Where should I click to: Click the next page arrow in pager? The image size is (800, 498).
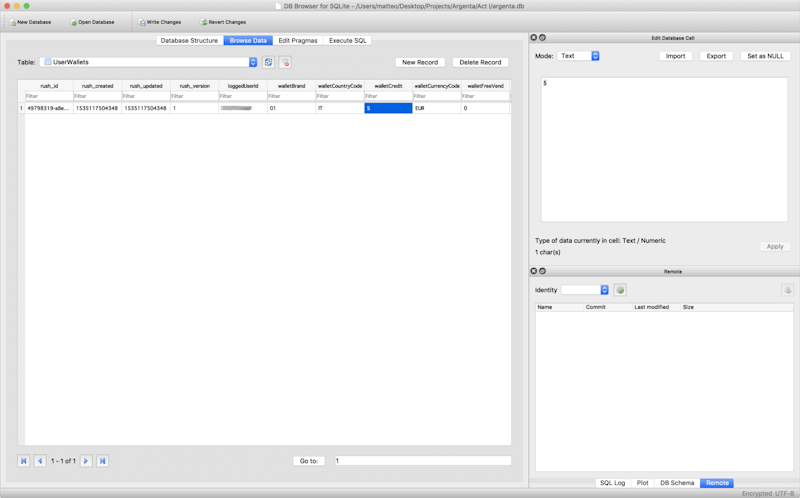point(86,461)
